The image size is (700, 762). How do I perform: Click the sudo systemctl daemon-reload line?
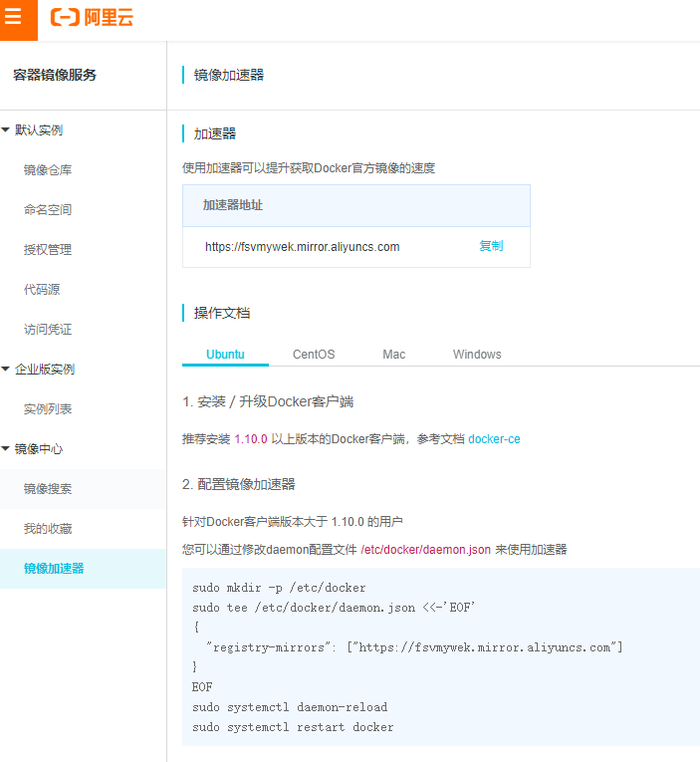point(290,707)
